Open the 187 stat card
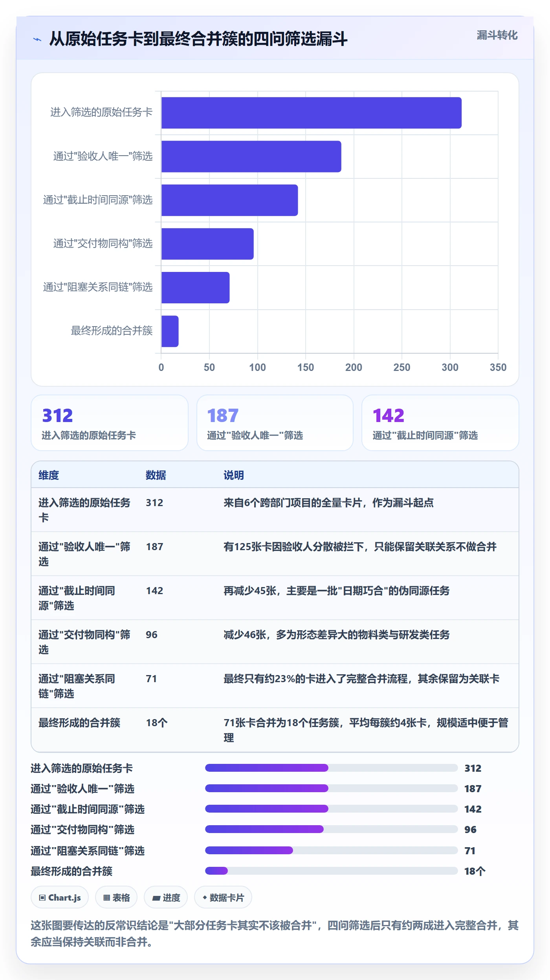 click(x=275, y=423)
